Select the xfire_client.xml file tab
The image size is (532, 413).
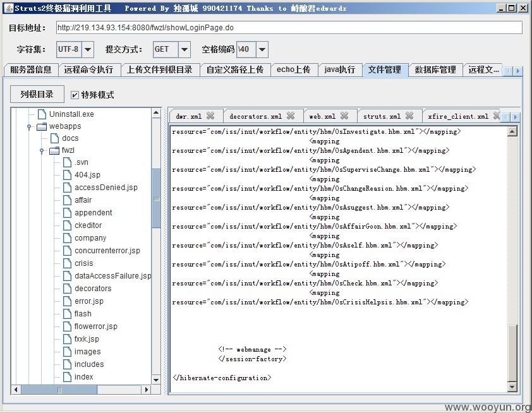tap(458, 116)
